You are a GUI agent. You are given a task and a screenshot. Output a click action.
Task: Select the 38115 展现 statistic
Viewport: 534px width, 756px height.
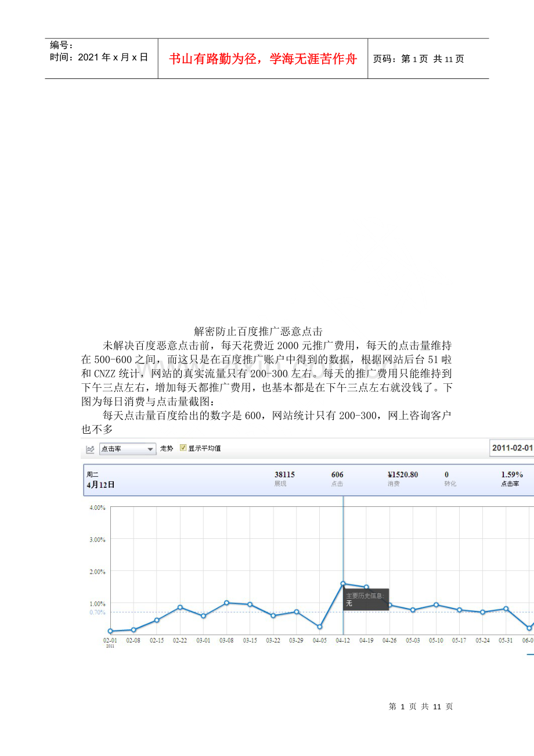(284, 478)
